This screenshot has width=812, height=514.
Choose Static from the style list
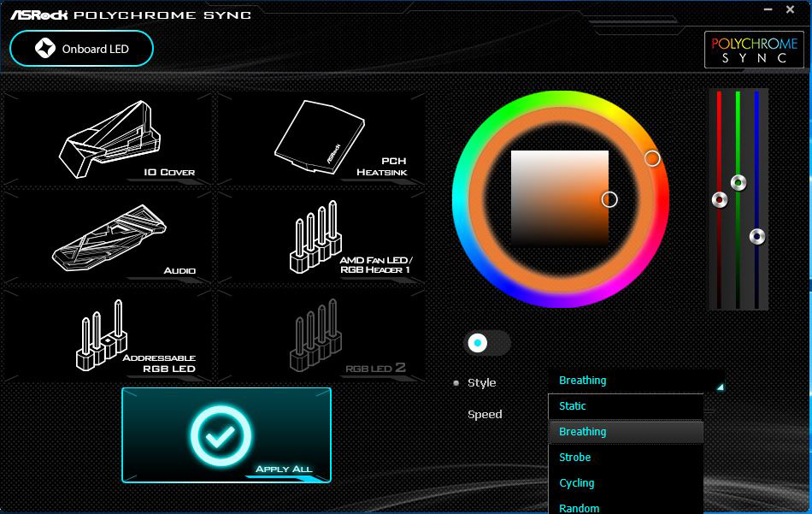click(626, 406)
